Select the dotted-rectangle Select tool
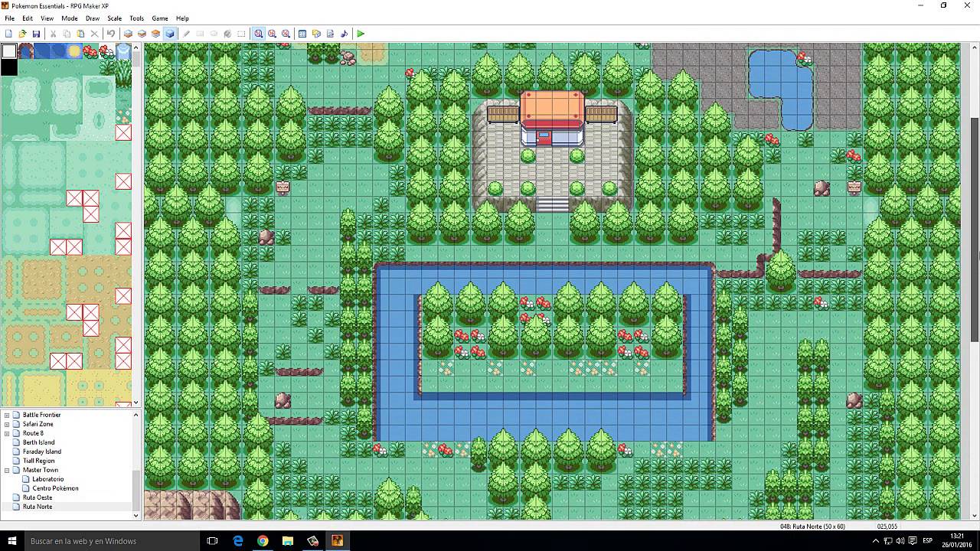This screenshot has width=980, height=551. (x=241, y=34)
